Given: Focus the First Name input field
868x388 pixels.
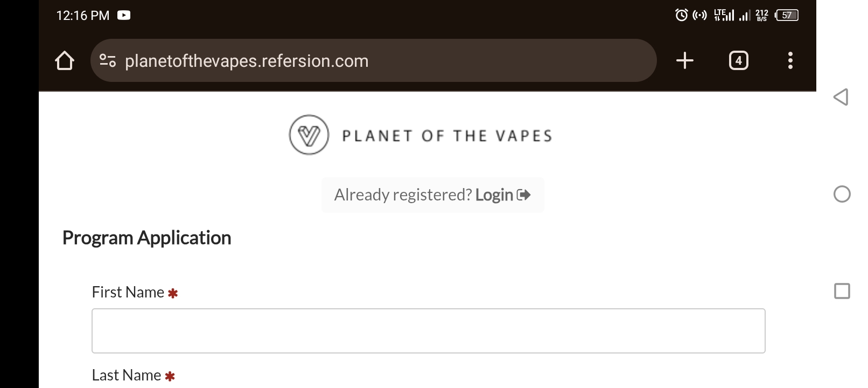Looking at the screenshot, I should point(428,331).
